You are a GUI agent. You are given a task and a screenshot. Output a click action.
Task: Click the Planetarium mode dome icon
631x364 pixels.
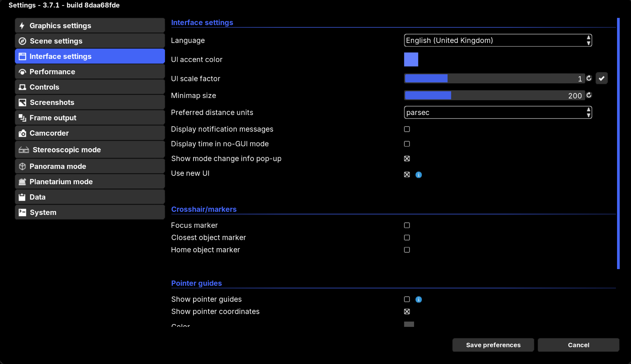(22, 182)
